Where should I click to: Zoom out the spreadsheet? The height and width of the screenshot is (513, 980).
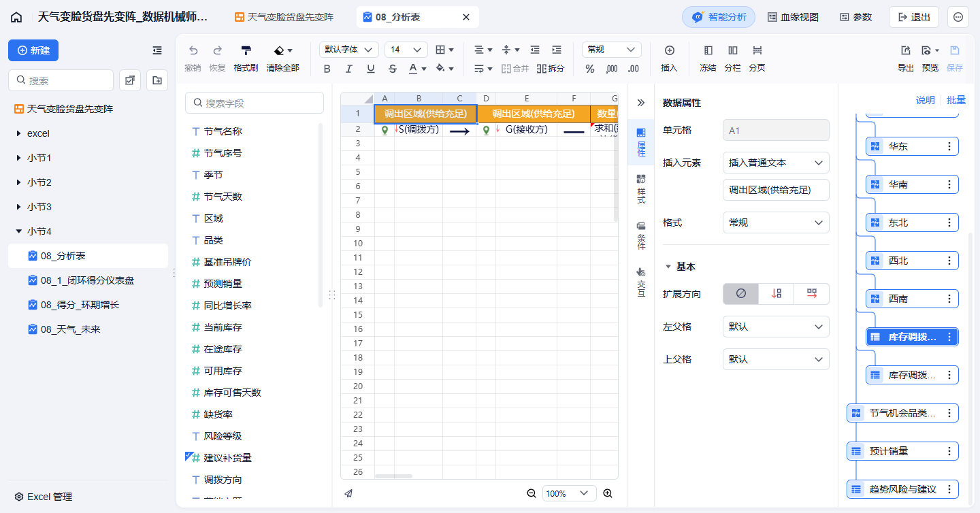532,493
